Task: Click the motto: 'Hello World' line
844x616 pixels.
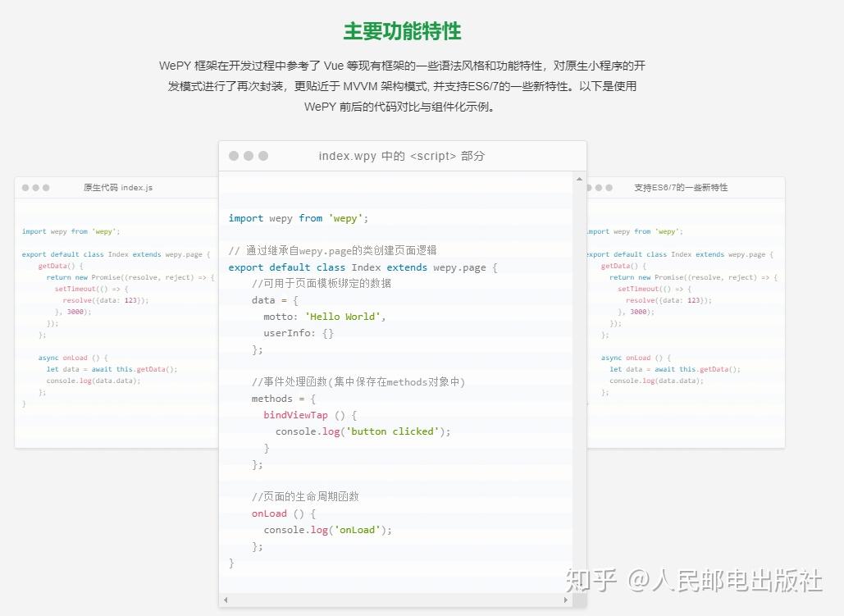Action: [x=324, y=317]
